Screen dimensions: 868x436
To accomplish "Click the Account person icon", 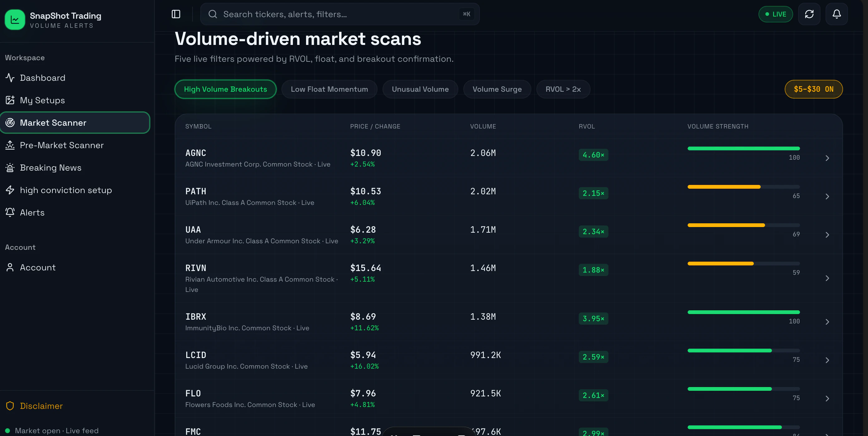I will point(10,268).
